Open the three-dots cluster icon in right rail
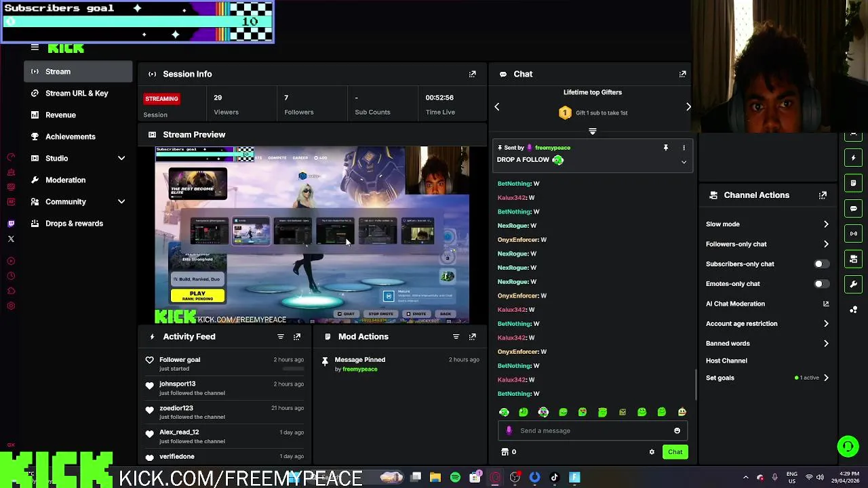868x488 pixels. [854, 310]
